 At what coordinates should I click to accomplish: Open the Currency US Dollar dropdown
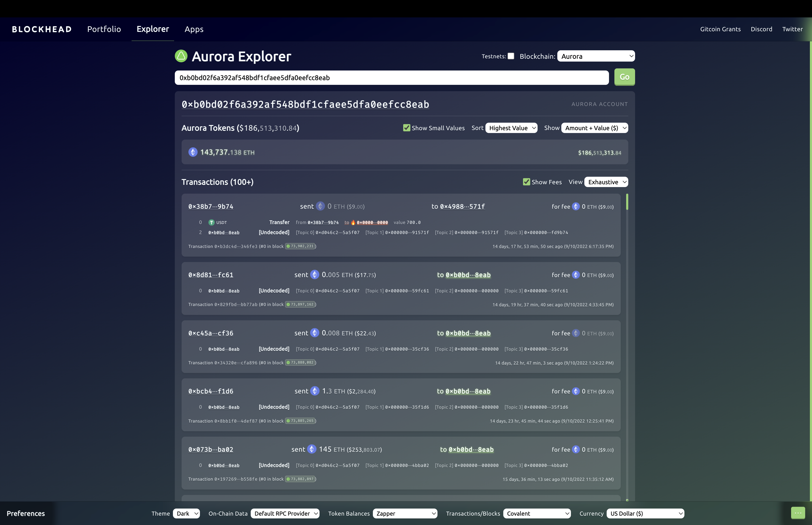(645, 513)
